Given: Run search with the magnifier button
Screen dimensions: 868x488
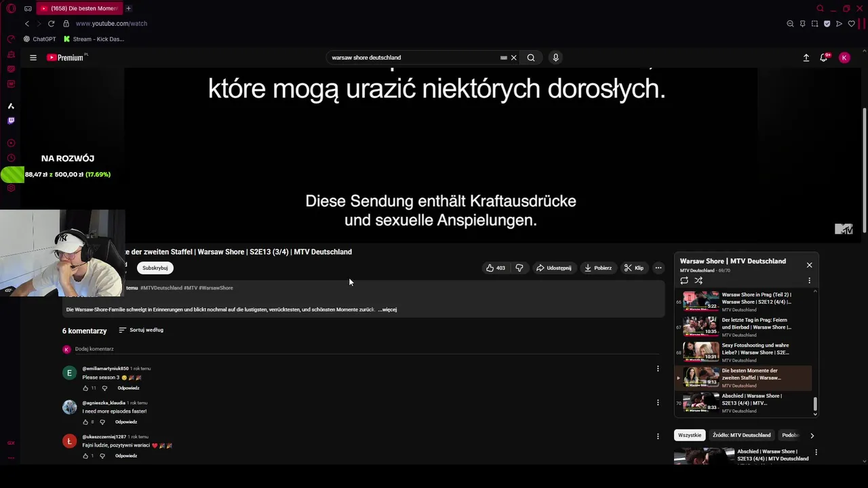Looking at the screenshot, I should (531, 58).
